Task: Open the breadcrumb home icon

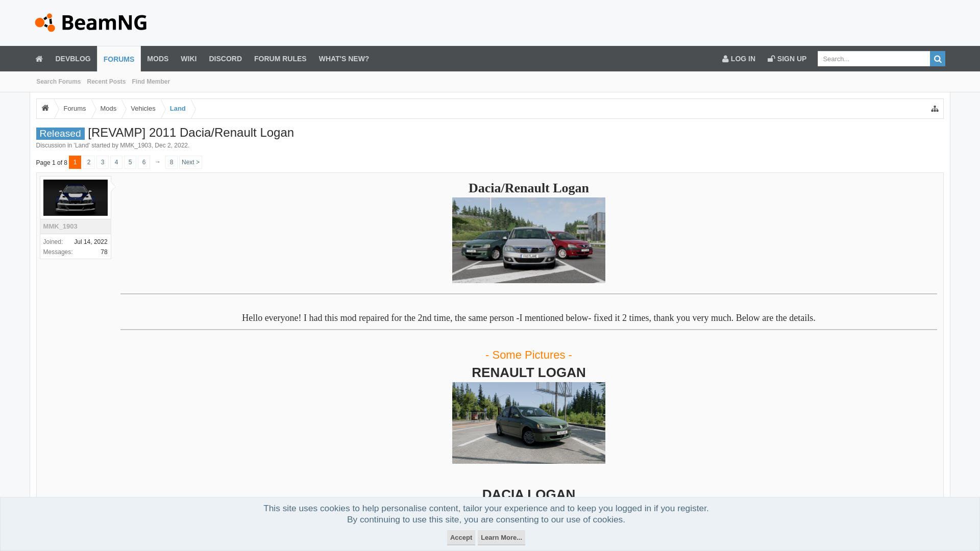Action: pyautogui.click(x=45, y=108)
